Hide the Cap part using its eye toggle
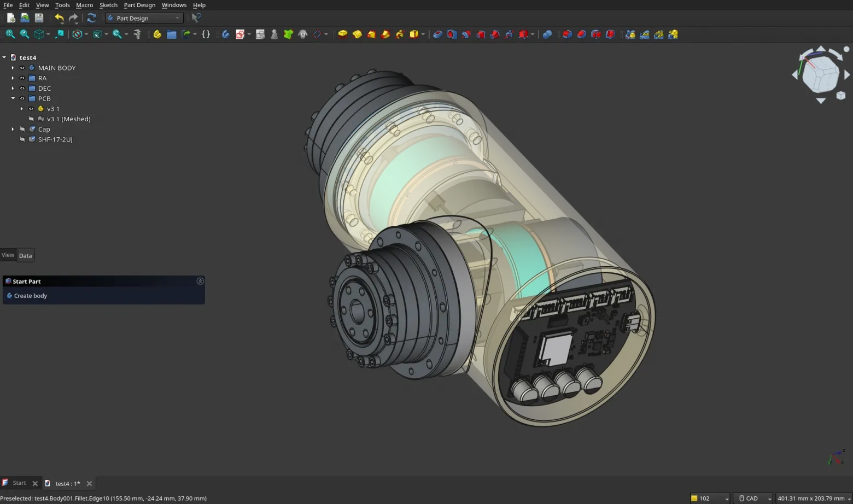This screenshot has height=504, width=853. [22, 129]
